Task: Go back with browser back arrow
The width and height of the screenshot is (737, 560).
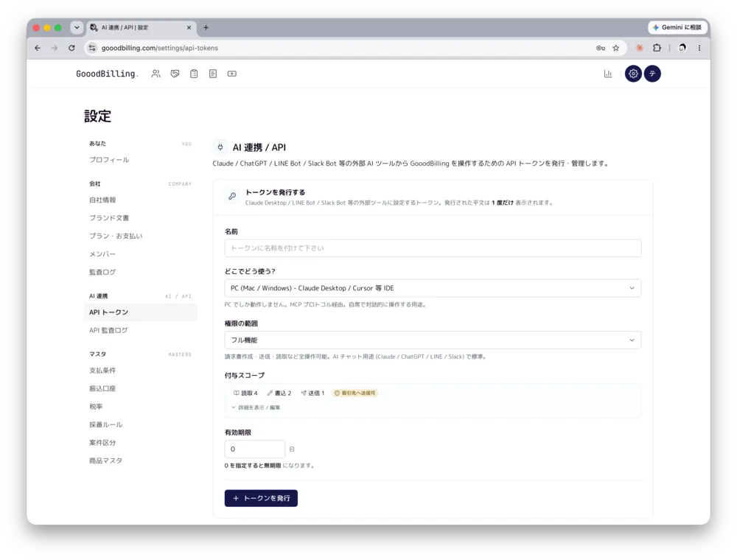Action: [38, 48]
